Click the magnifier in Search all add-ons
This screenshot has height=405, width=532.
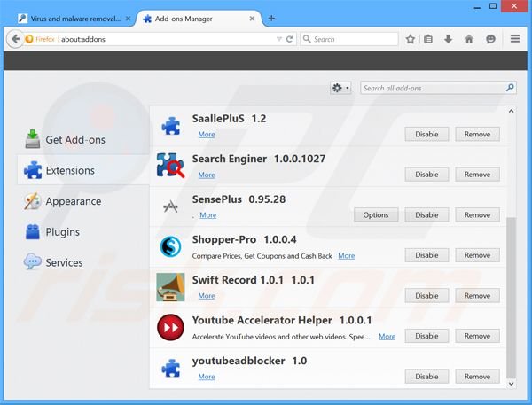(x=510, y=88)
